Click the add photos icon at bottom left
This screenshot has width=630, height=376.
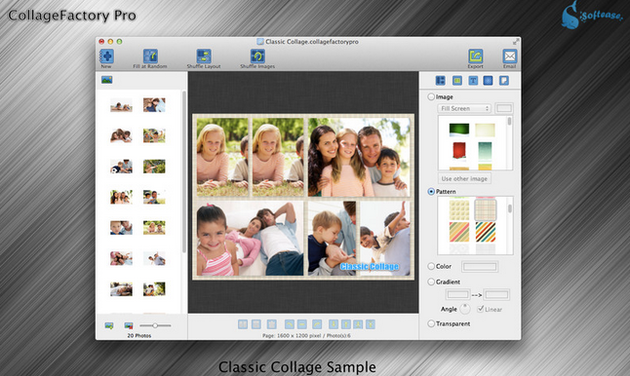[x=109, y=325]
